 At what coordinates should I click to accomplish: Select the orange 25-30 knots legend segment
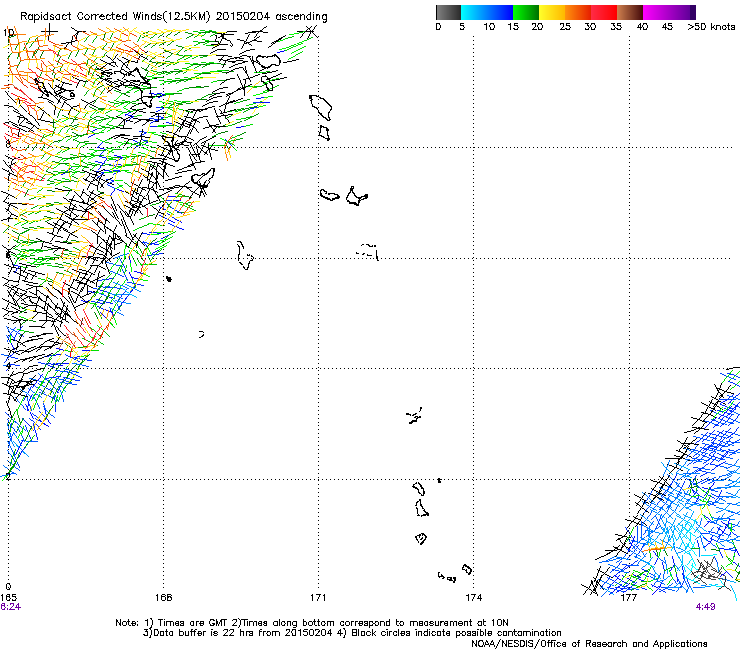tap(578, 12)
